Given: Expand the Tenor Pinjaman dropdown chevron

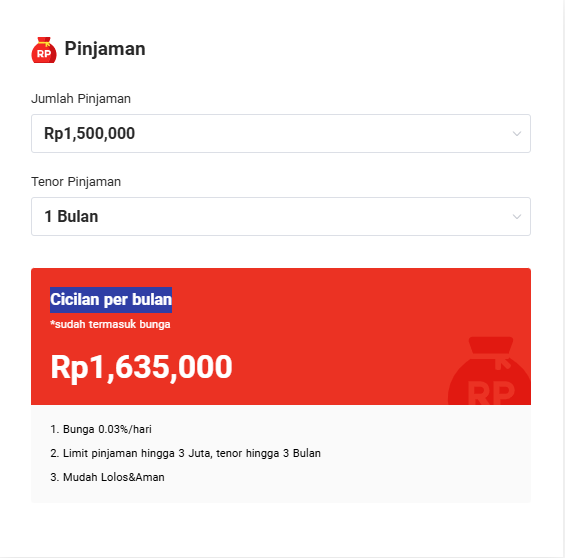Looking at the screenshot, I should [x=517, y=216].
